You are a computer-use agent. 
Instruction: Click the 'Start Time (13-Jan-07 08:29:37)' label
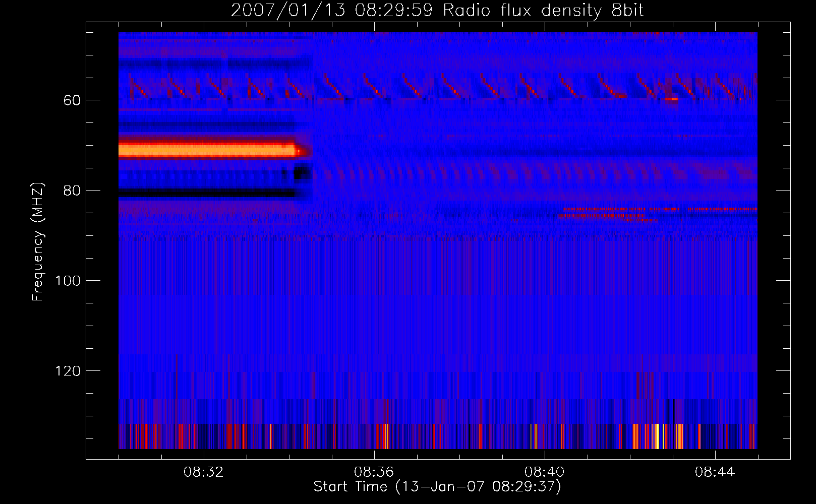click(437, 487)
